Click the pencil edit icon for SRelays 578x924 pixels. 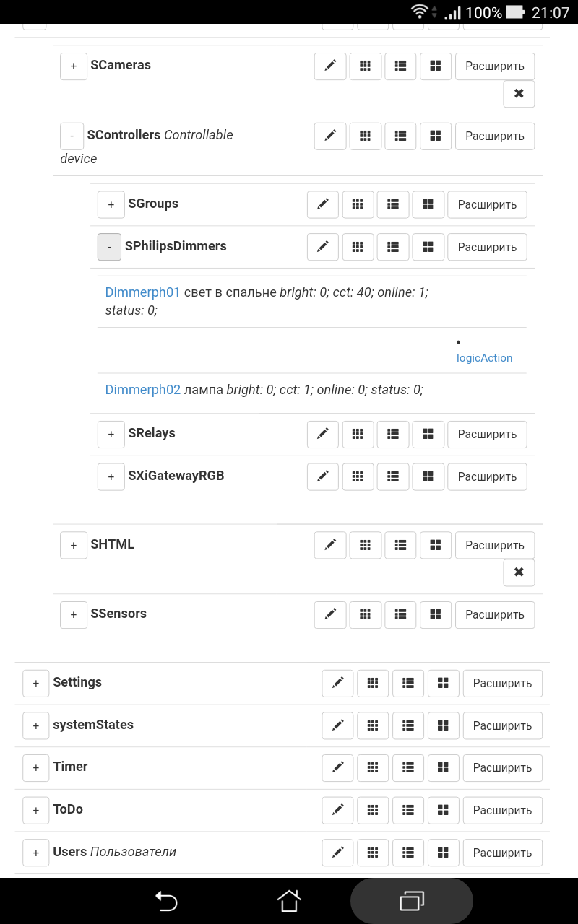coord(323,434)
